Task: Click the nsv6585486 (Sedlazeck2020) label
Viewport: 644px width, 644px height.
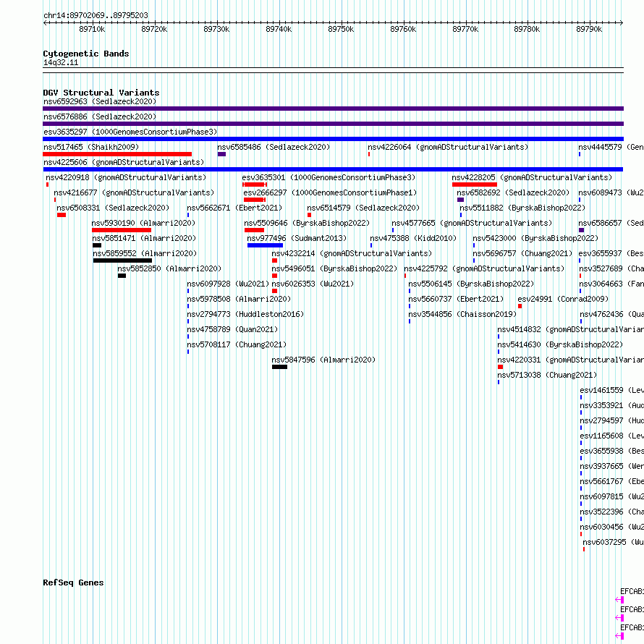Action: (274, 147)
